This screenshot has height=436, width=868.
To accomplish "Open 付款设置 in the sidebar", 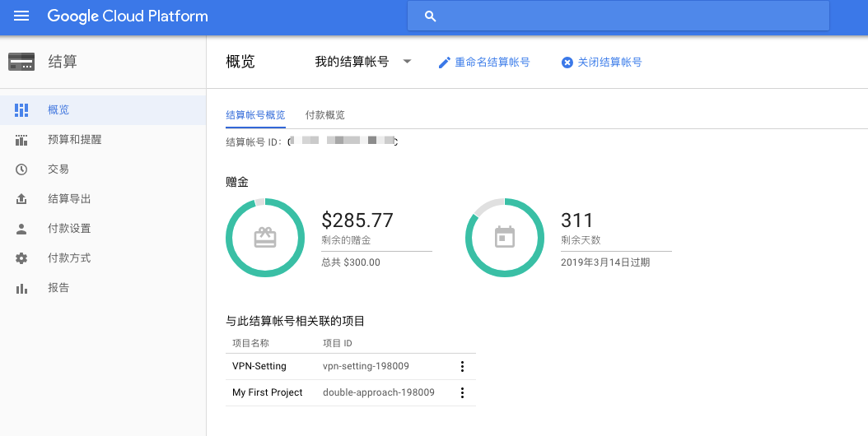I will (103, 229).
